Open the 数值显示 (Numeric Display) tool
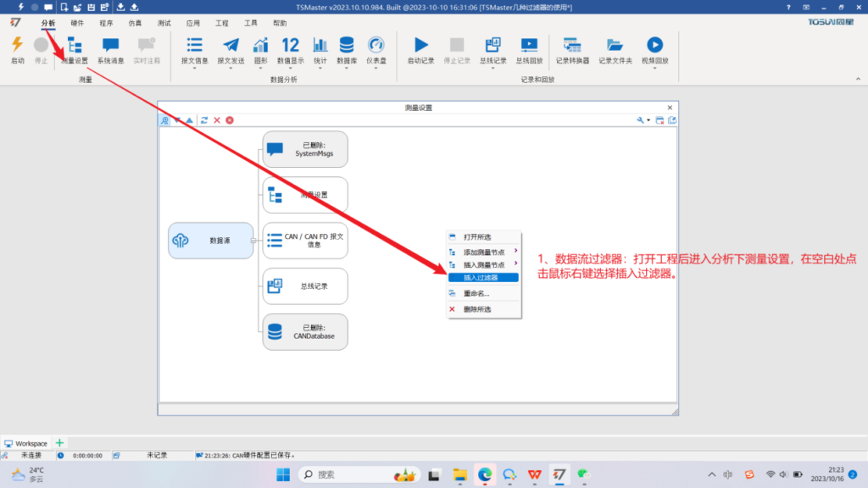This screenshot has width=868, height=488. [x=290, y=46]
